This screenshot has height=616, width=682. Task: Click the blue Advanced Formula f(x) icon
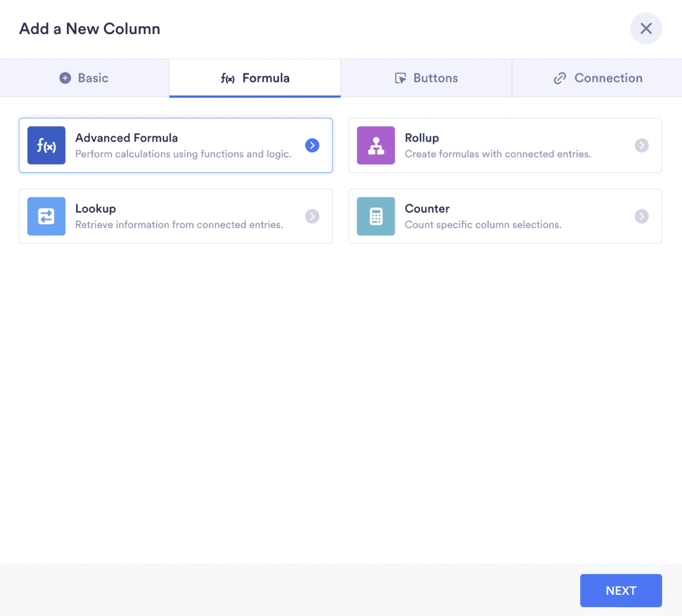[46, 145]
